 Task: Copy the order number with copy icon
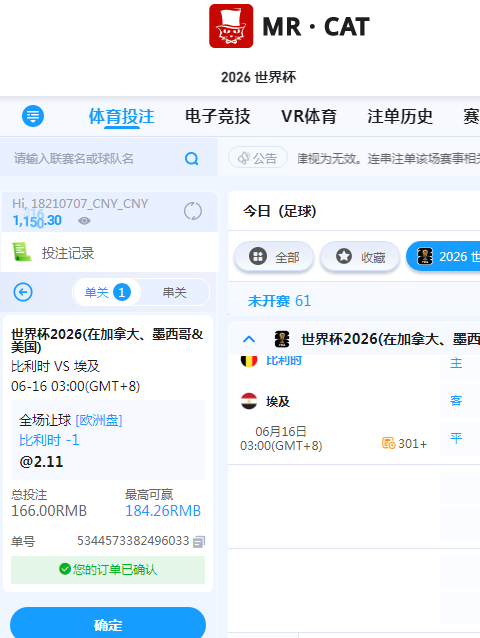point(199,542)
